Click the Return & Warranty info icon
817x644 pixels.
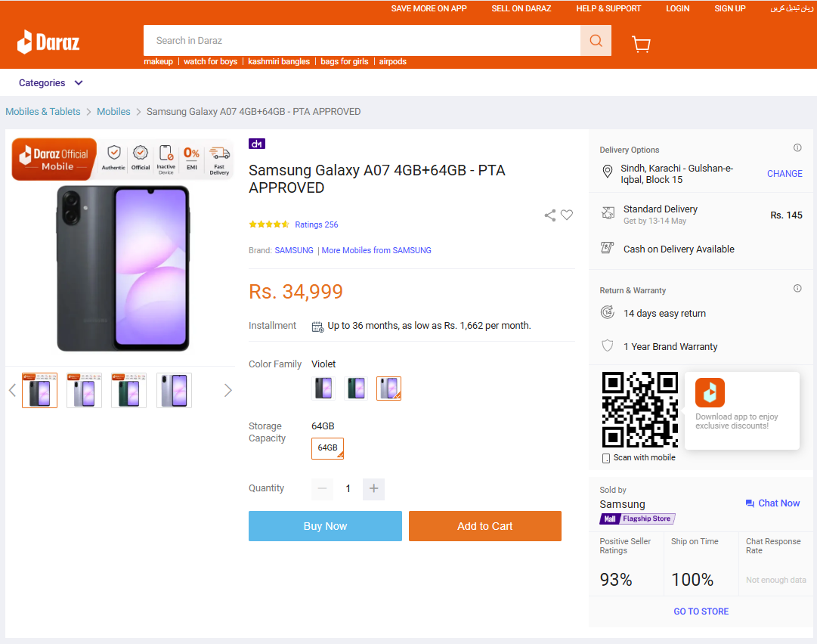(797, 289)
